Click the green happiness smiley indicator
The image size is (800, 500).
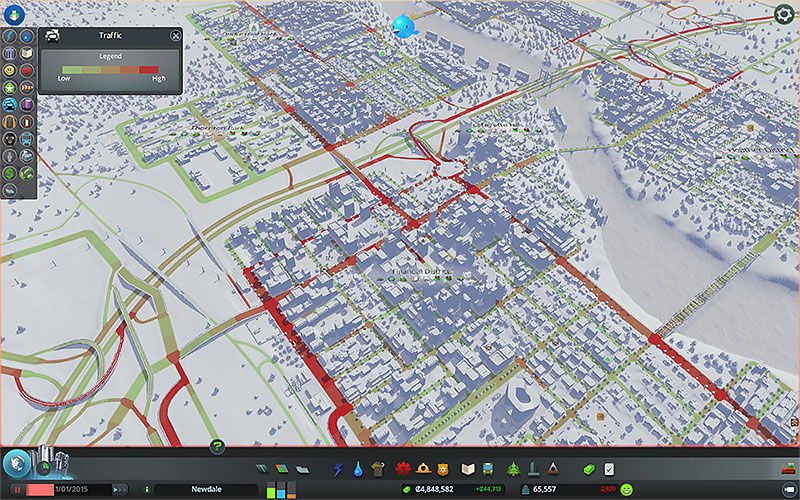click(x=627, y=489)
